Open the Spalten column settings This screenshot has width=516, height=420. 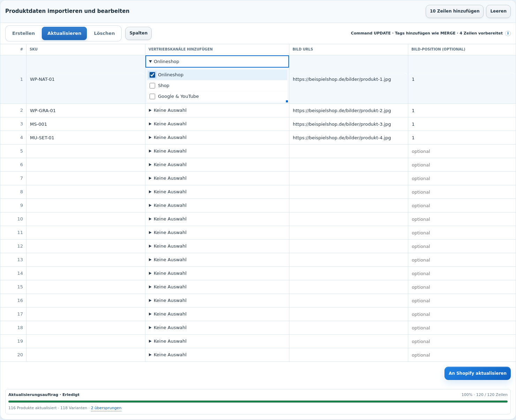[138, 33]
